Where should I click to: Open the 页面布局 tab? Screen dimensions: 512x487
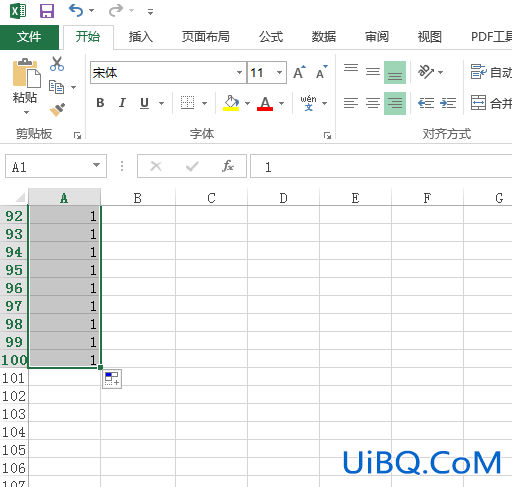tap(206, 37)
